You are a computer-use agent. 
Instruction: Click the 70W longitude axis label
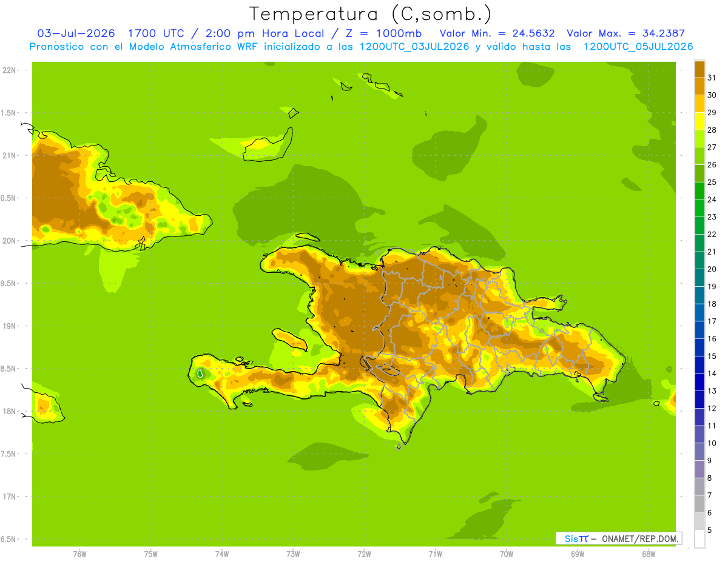pyautogui.click(x=507, y=554)
